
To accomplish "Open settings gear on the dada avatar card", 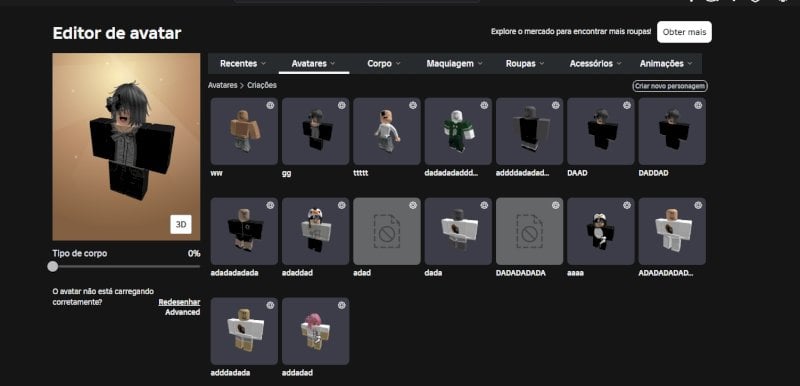I will [x=484, y=205].
